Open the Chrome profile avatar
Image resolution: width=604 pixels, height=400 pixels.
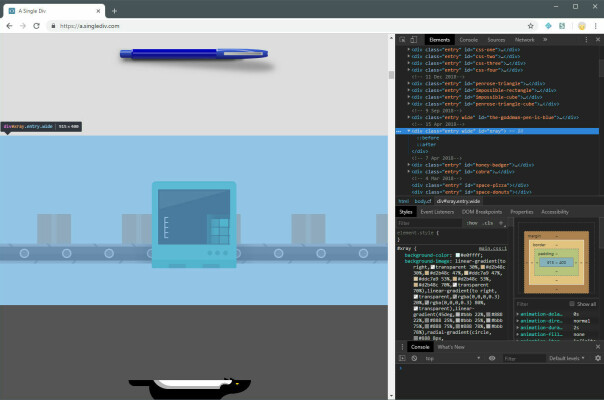(x=582, y=26)
